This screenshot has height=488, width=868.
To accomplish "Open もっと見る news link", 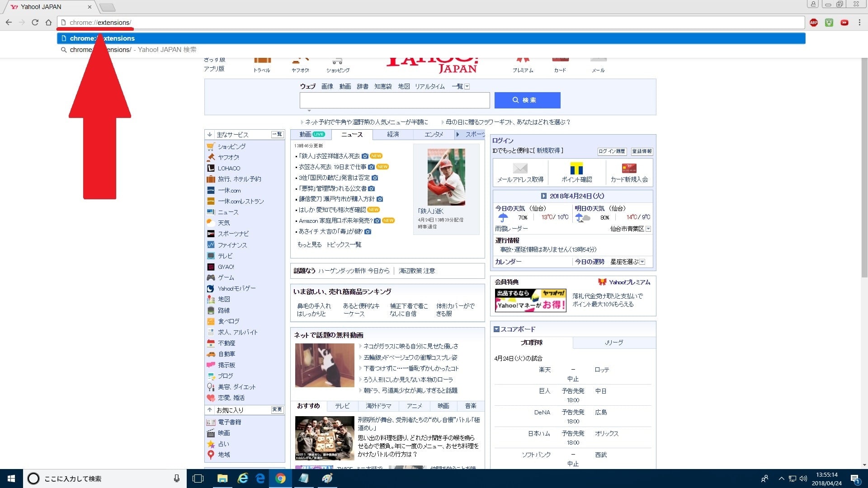I will pyautogui.click(x=309, y=244).
